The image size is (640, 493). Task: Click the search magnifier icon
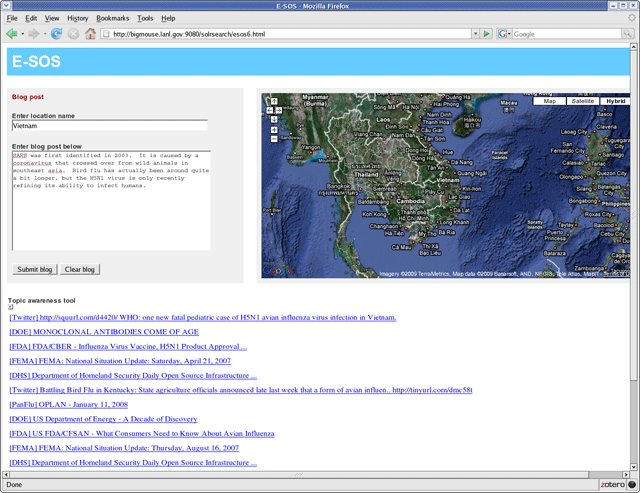point(627,34)
